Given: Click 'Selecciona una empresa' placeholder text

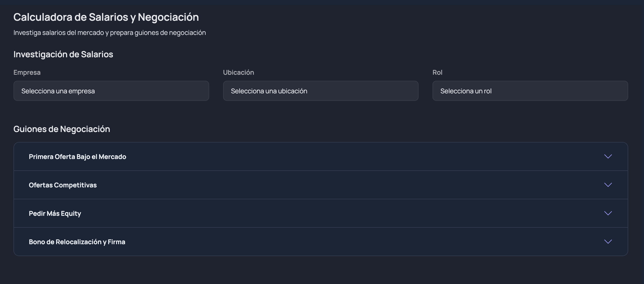Looking at the screenshot, I should pos(58,91).
